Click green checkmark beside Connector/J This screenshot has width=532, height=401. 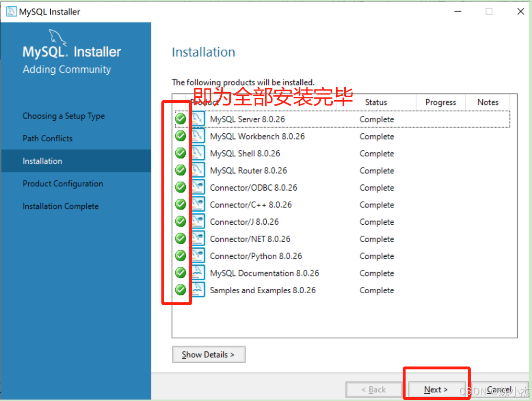pyautogui.click(x=181, y=221)
